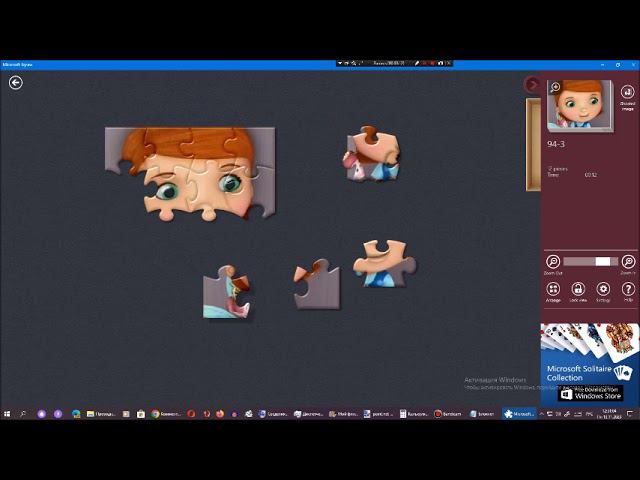Open the wooden piece tray
Image resolution: width=640 pixels, height=480 pixels.
pyautogui.click(x=533, y=144)
